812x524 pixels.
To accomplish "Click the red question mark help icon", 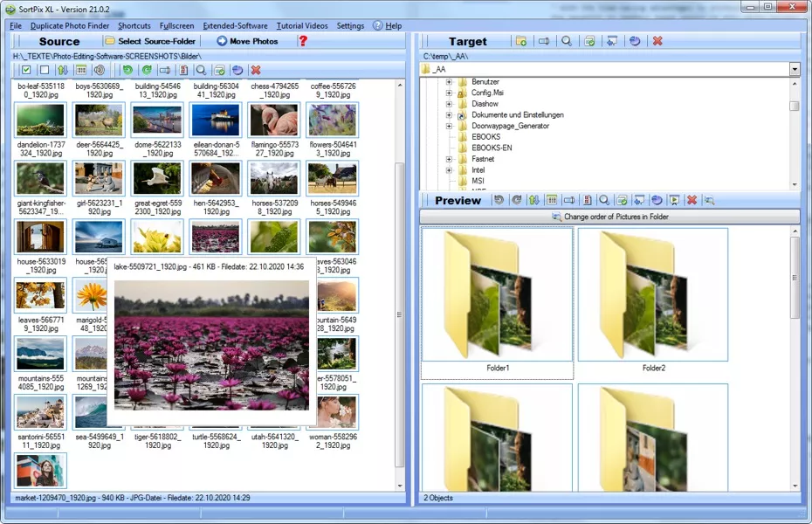I will click(303, 41).
